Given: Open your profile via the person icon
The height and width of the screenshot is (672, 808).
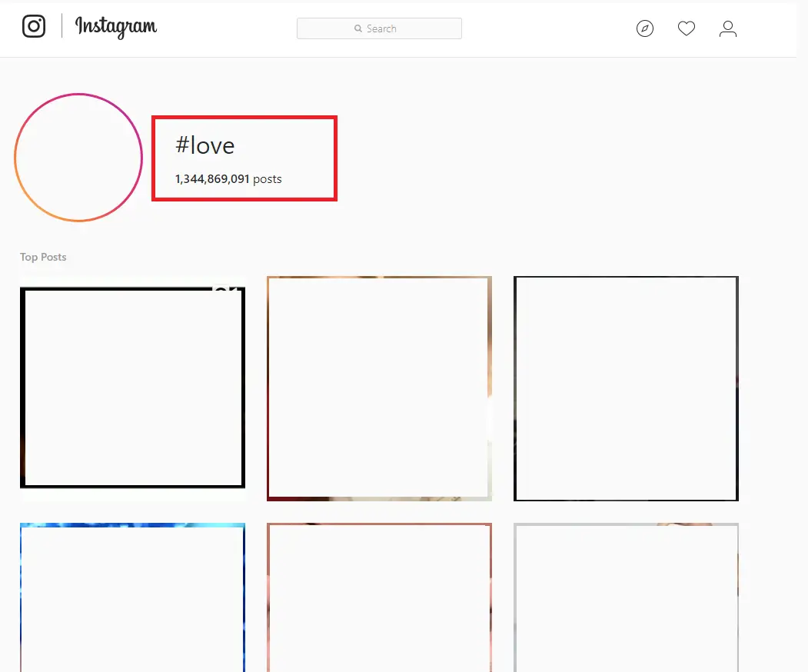Looking at the screenshot, I should click(x=728, y=28).
